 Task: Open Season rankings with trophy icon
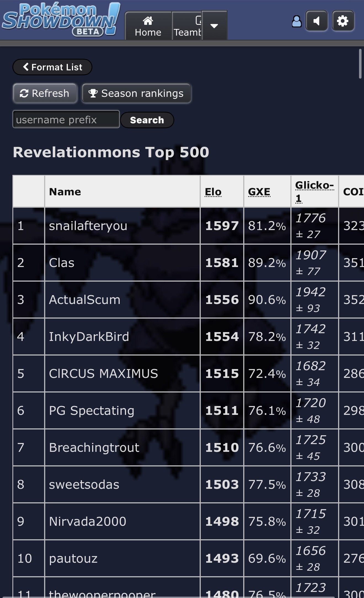(136, 93)
